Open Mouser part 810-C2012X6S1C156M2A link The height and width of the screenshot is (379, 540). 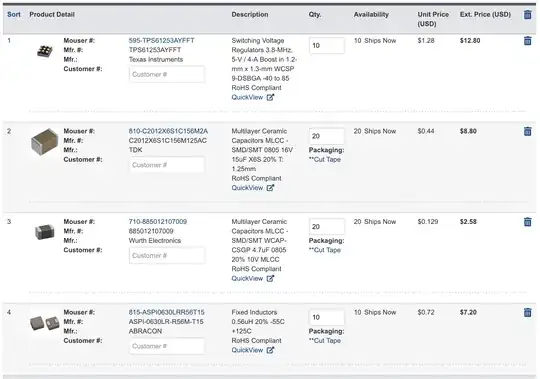coord(168,131)
